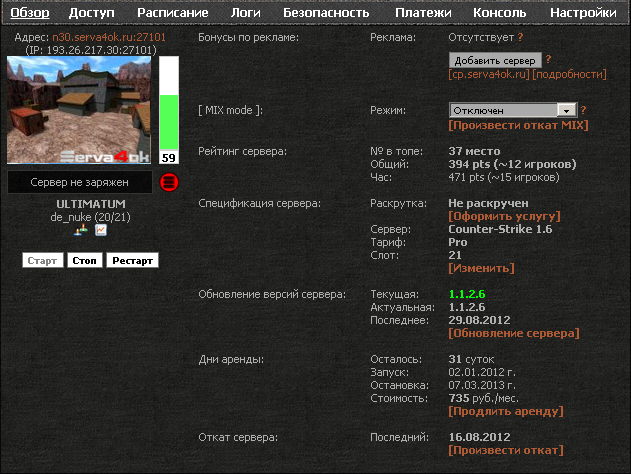The height and width of the screenshot is (474, 631).
Task: Click the Рестарт button
Action: pos(132,260)
